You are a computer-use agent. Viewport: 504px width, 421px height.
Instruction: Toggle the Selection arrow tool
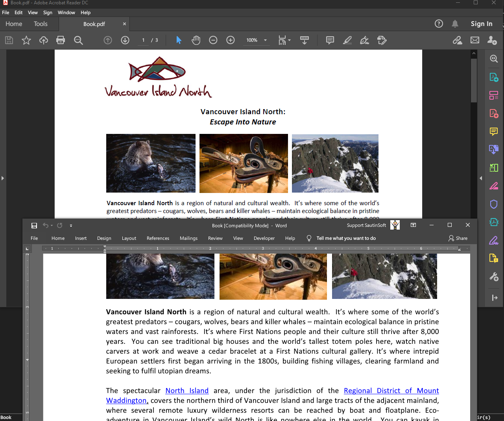tap(179, 40)
